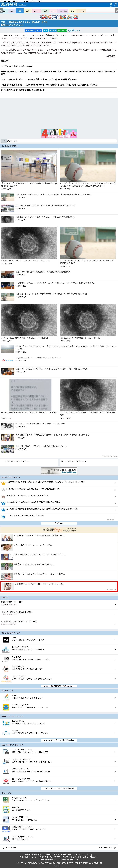Expand the first ranked article in 社会アクセスランキング
Screen dimensions: 118x868
(x=59, y=482)
